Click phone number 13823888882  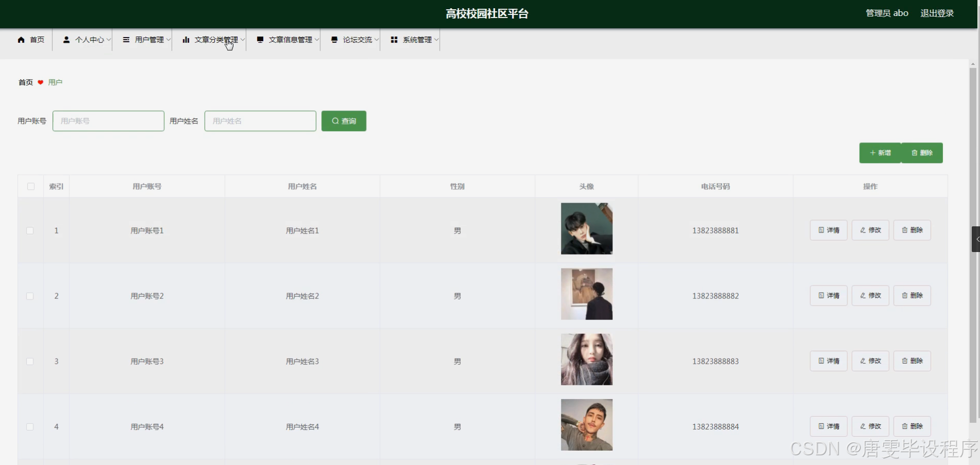(716, 296)
